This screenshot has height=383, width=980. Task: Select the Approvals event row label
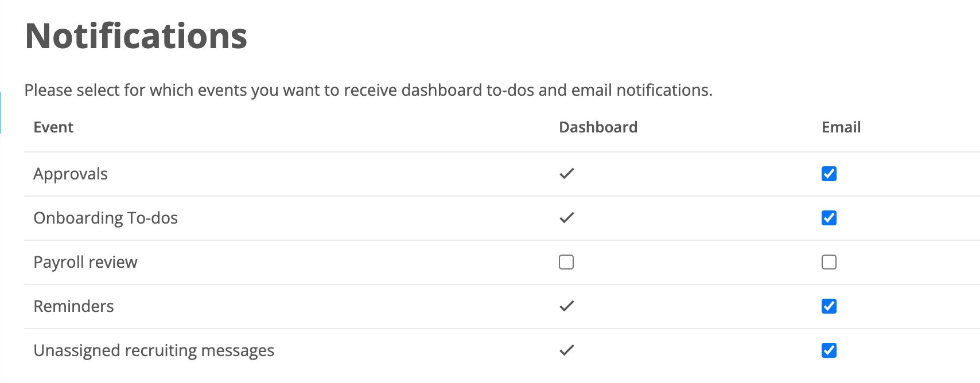coord(71,174)
